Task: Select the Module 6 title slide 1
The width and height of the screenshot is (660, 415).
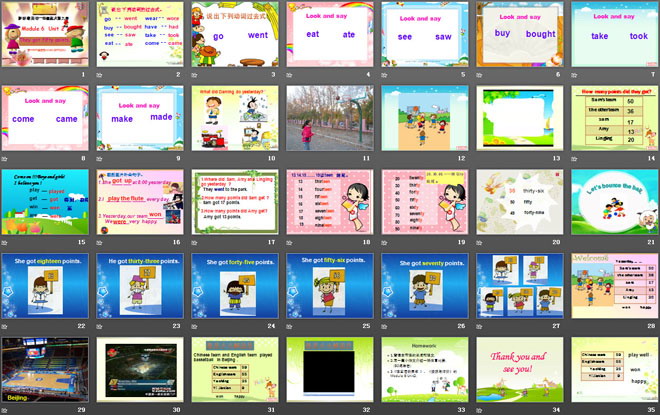Action: [45, 34]
